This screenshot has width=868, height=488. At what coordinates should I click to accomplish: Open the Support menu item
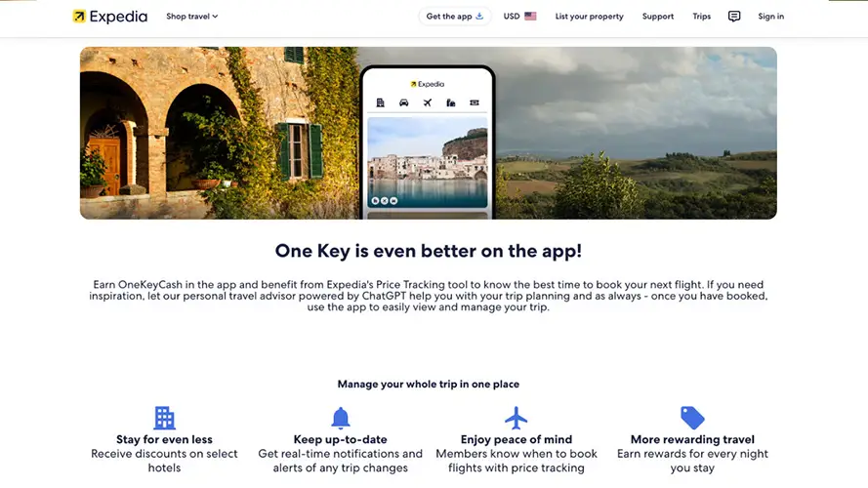658,17
